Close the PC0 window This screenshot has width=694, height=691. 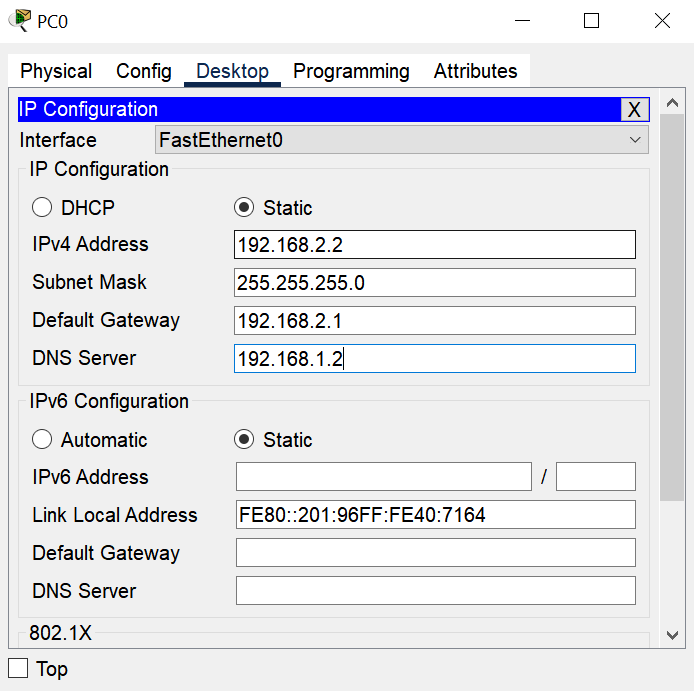(662, 21)
